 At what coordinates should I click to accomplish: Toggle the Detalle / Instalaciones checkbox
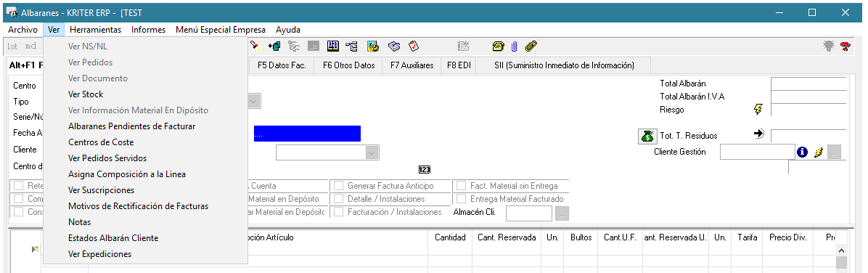(338, 199)
